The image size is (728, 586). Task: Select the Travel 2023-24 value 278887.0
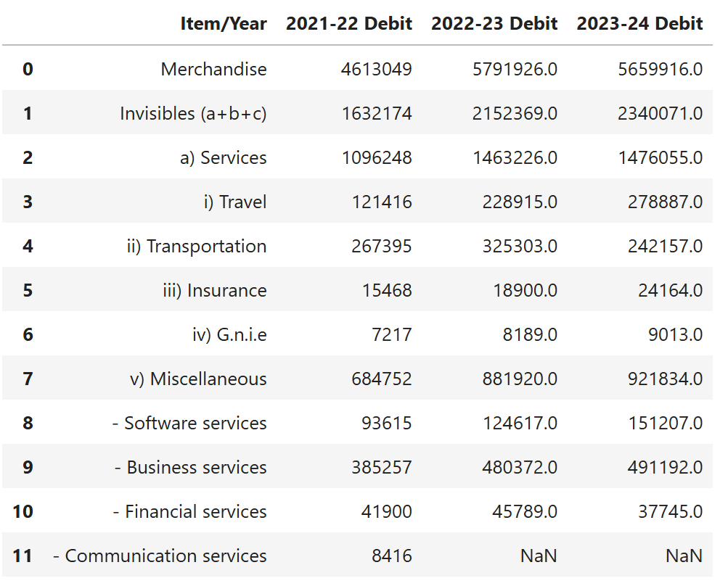(665, 202)
